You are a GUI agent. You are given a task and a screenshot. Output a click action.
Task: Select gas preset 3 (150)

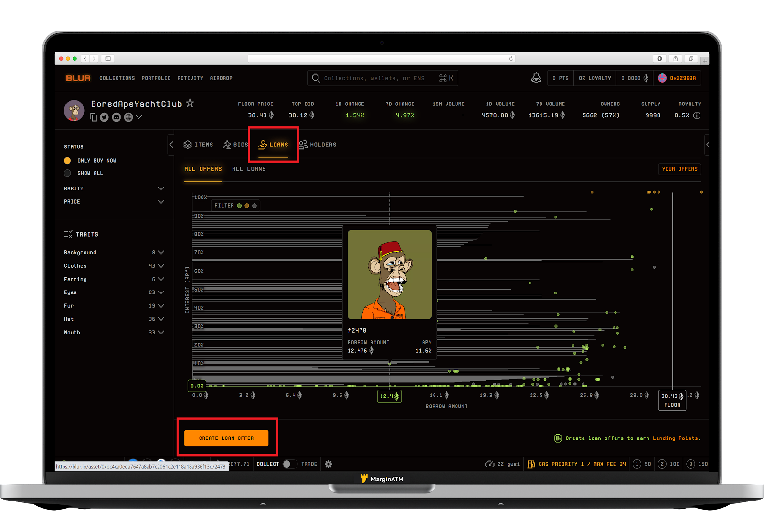coord(697,464)
